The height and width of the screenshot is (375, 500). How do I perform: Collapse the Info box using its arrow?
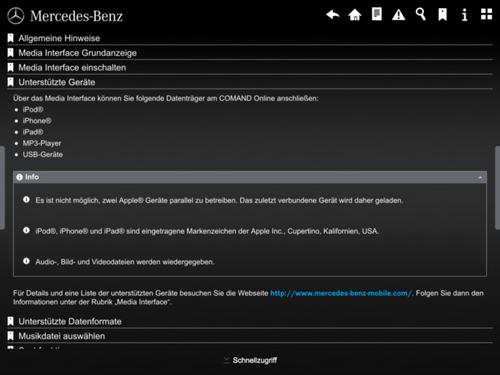pos(480,177)
